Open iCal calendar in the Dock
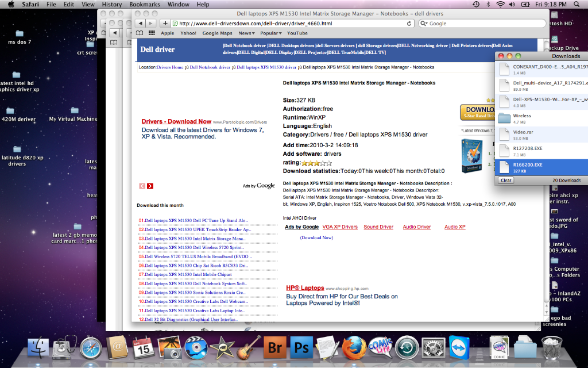 (x=143, y=348)
